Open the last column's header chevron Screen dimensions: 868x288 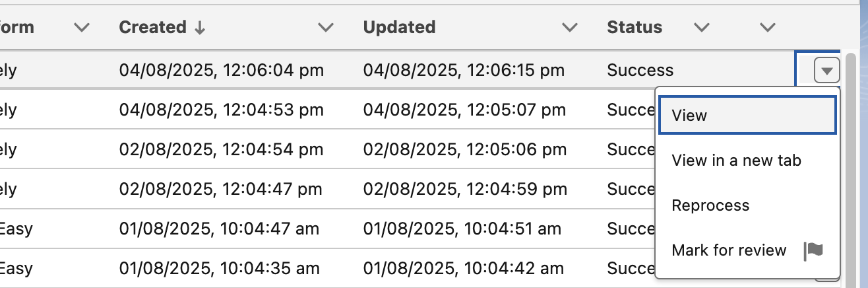tap(766, 28)
